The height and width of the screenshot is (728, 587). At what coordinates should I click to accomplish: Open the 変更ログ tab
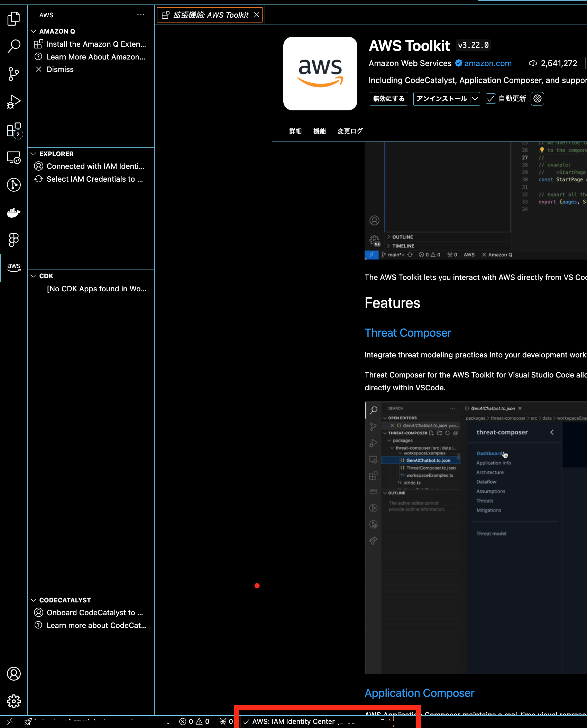350,131
